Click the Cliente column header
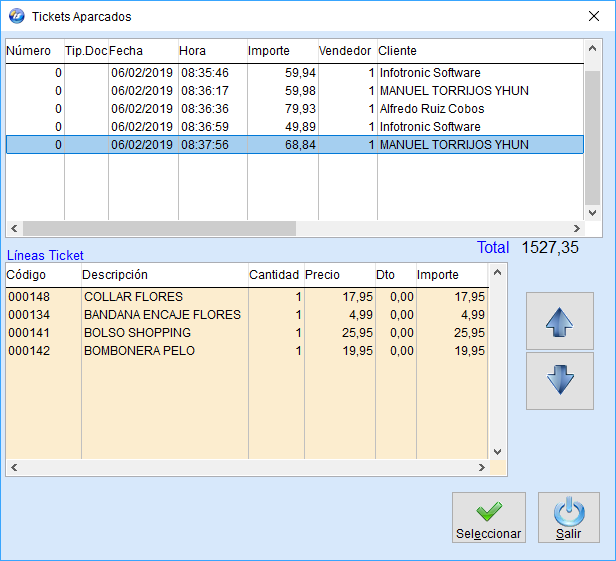Viewport: 616px width, 561px height. (480, 51)
